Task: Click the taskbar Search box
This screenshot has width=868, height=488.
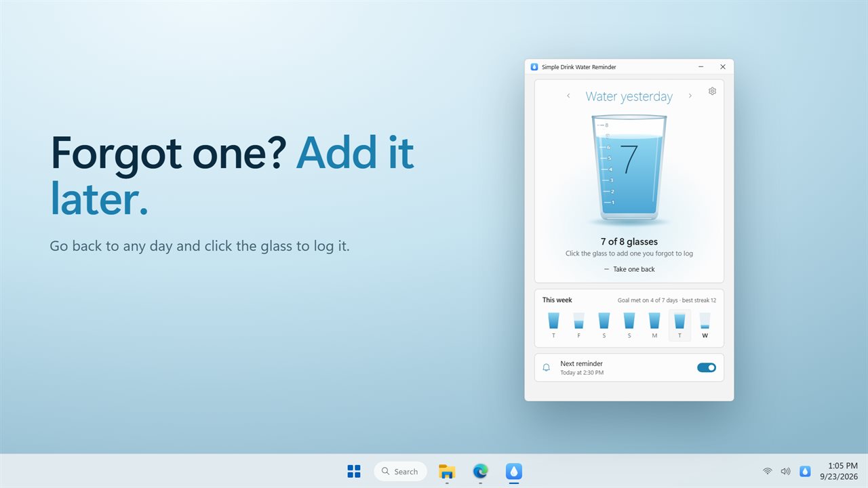Action: click(x=400, y=471)
